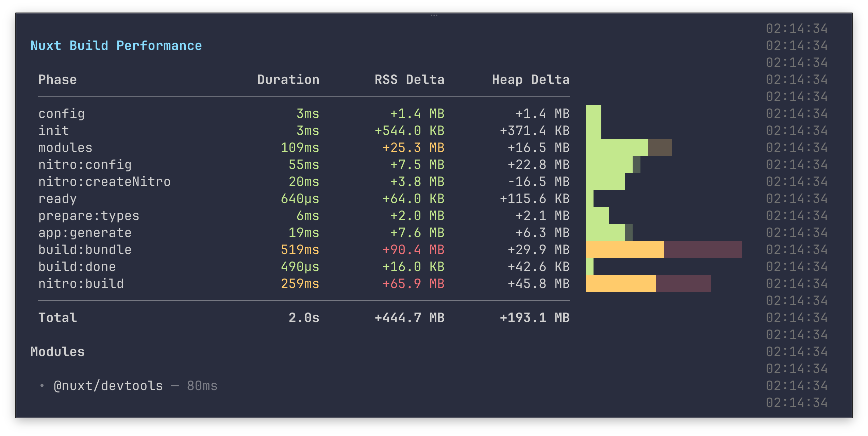Open the window options ellipsis menu
This screenshot has width=868, height=436.
tap(434, 15)
